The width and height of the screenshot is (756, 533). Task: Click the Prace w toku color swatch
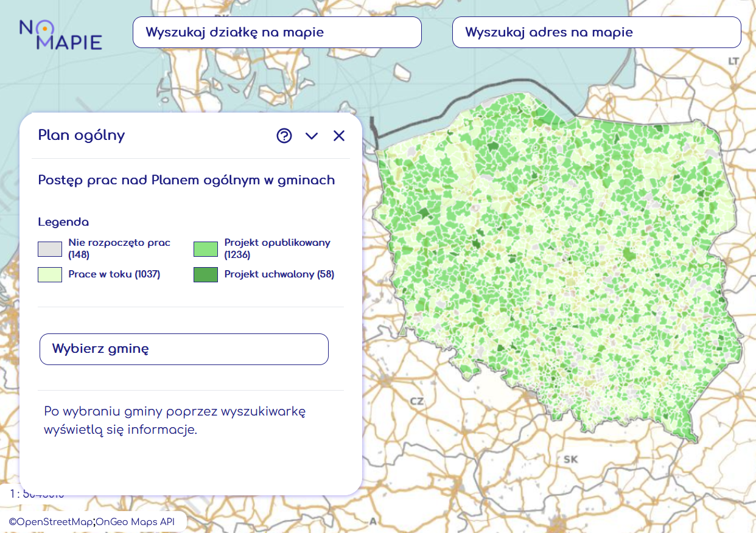click(50, 274)
